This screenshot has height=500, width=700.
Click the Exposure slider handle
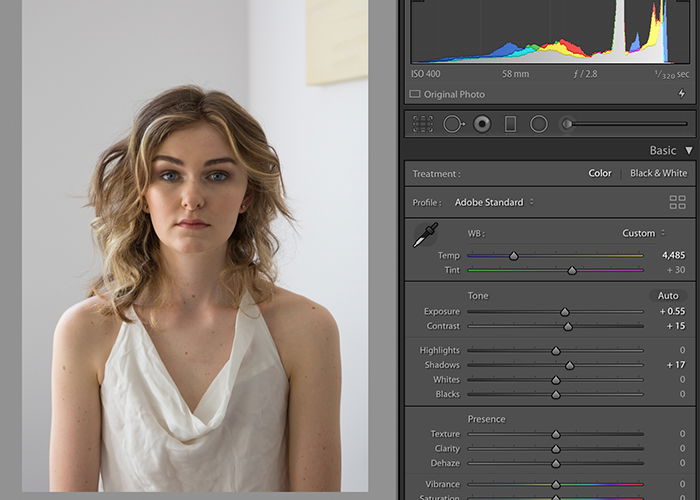565,312
